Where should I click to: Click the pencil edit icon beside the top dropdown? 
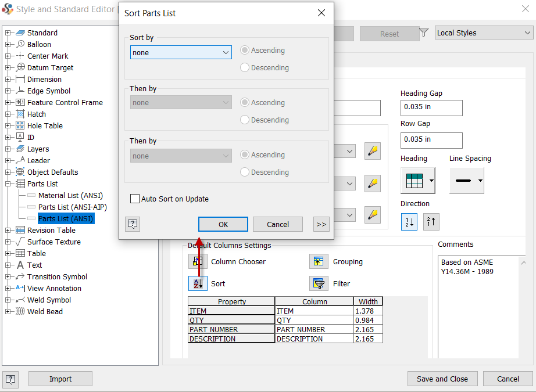372,151
